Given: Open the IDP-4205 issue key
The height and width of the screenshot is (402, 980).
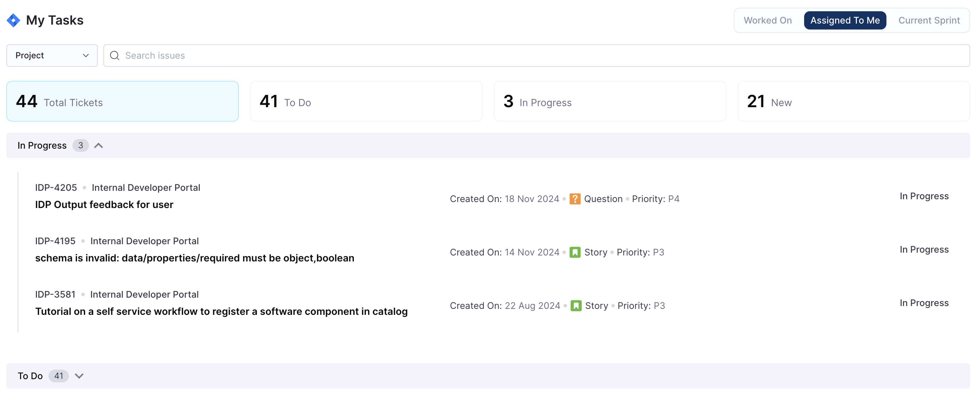Looking at the screenshot, I should tap(56, 188).
